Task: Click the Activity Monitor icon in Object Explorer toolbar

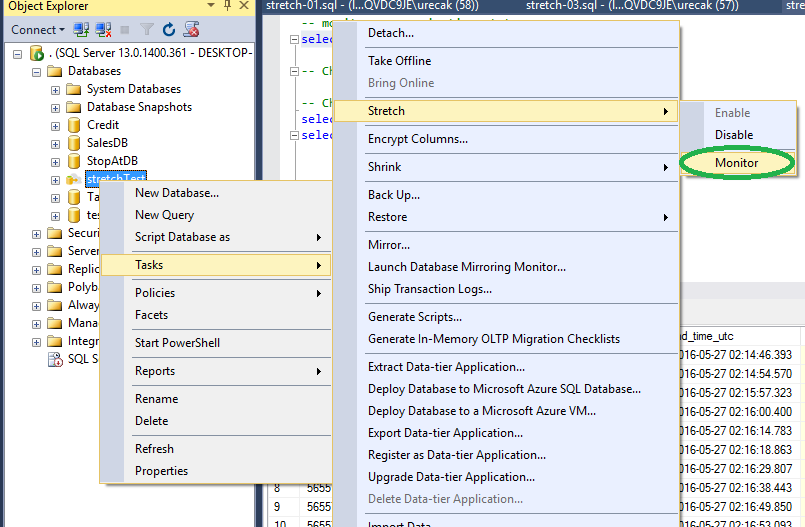Action: pos(192,30)
